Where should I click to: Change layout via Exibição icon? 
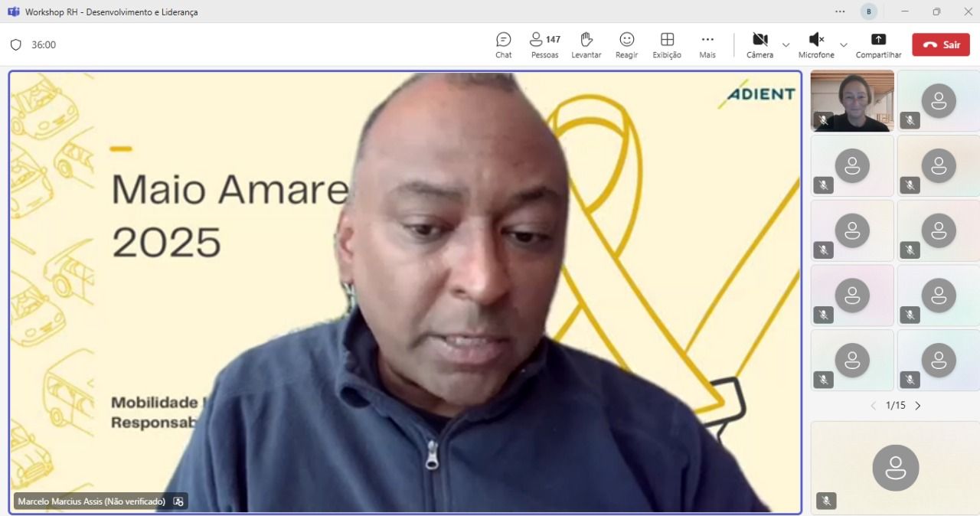click(x=667, y=44)
